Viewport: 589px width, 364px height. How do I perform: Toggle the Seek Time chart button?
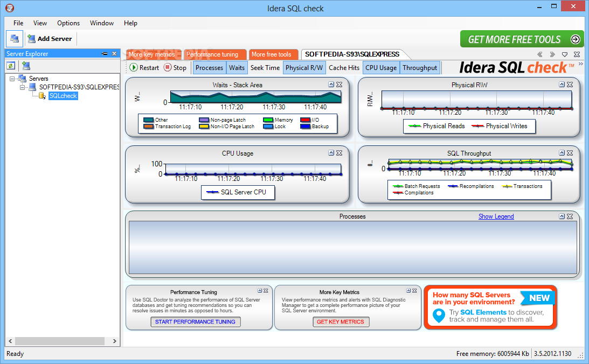265,67
